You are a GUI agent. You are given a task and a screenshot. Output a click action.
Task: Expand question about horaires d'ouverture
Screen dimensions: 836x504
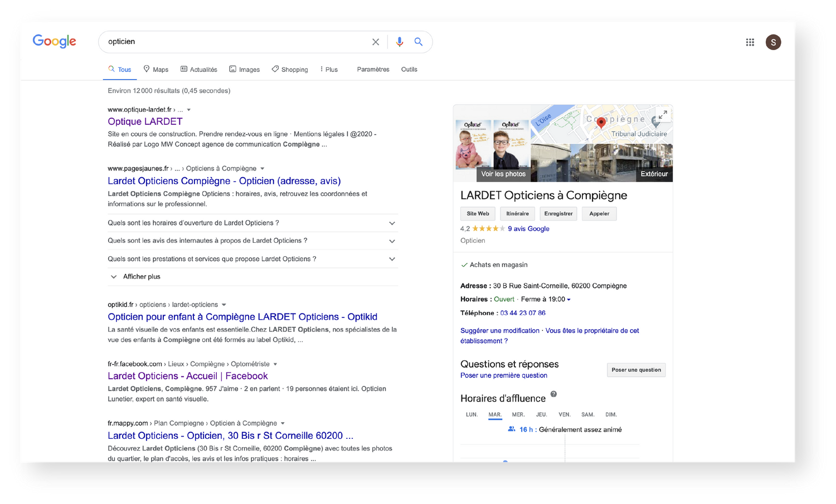click(x=252, y=223)
